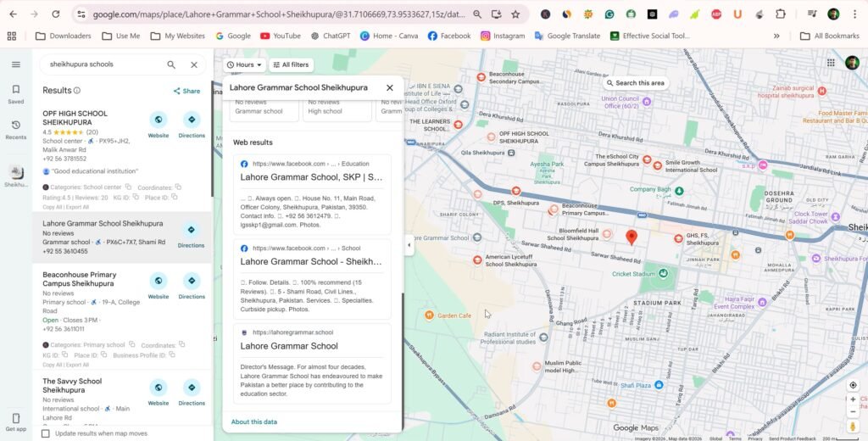The height and width of the screenshot is (441, 868).
Task: Click the sheikhupura schools search field
Action: tap(105, 64)
